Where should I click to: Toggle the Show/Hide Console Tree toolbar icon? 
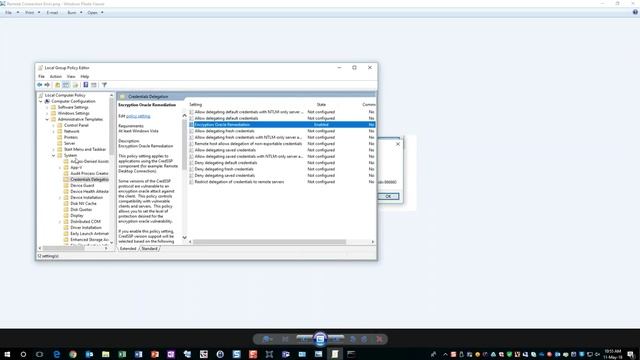pyautogui.click(x=66, y=85)
